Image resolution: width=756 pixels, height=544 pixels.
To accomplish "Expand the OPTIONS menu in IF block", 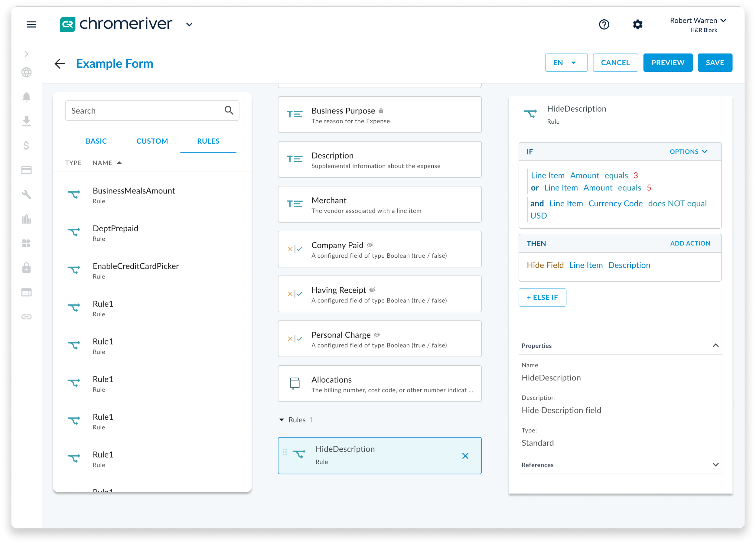I will [x=688, y=152].
